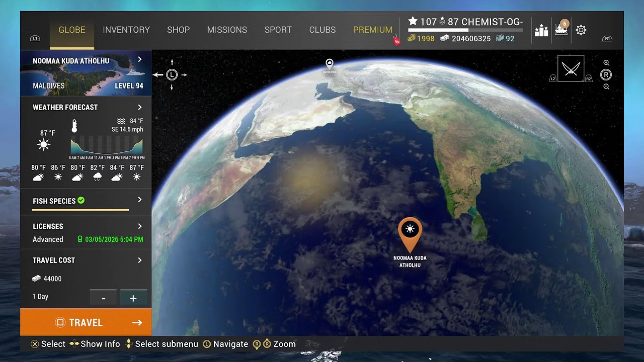Expand Noomaa Kuda Atholhu location details
The height and width of the screenshot is (362, 644).
139,60
